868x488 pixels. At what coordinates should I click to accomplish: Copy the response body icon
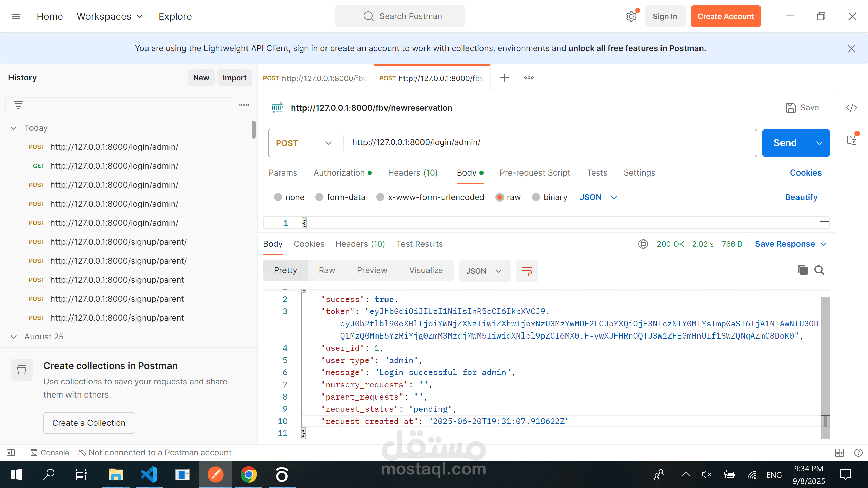803,270
